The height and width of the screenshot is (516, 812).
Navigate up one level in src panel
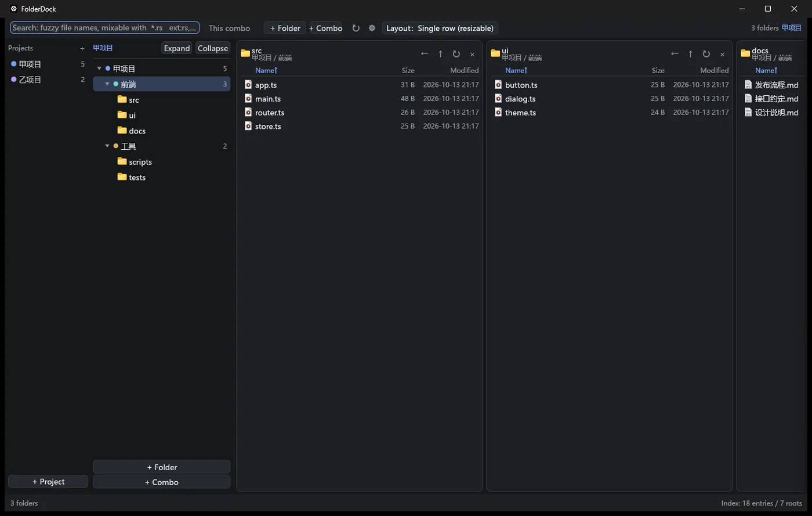tap(441, 54)
